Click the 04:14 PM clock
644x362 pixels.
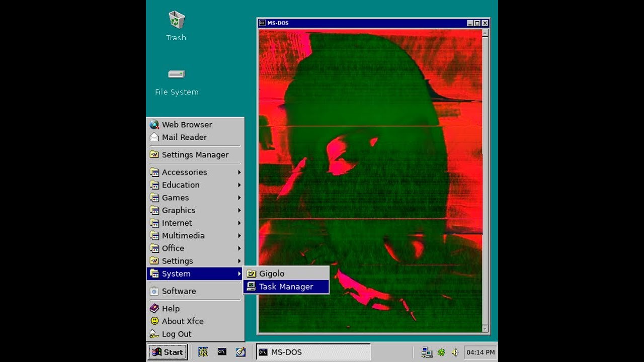[480, 352]
